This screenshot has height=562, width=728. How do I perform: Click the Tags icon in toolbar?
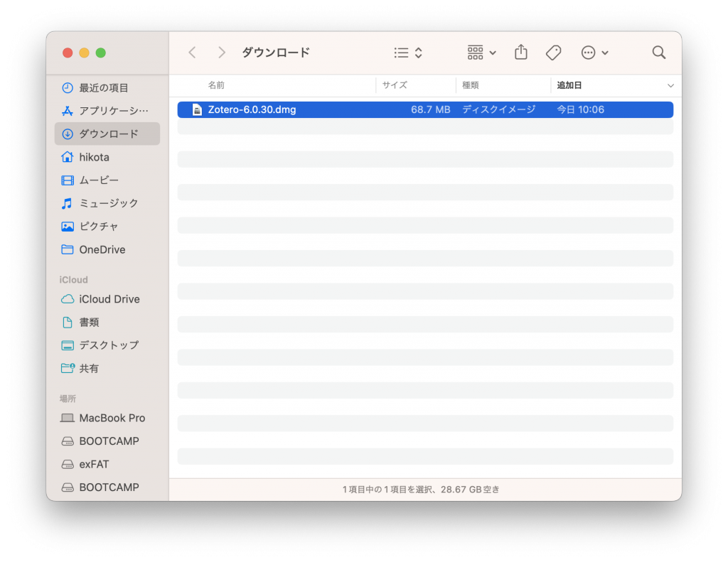pyautogui.click(x=553, y=53)
